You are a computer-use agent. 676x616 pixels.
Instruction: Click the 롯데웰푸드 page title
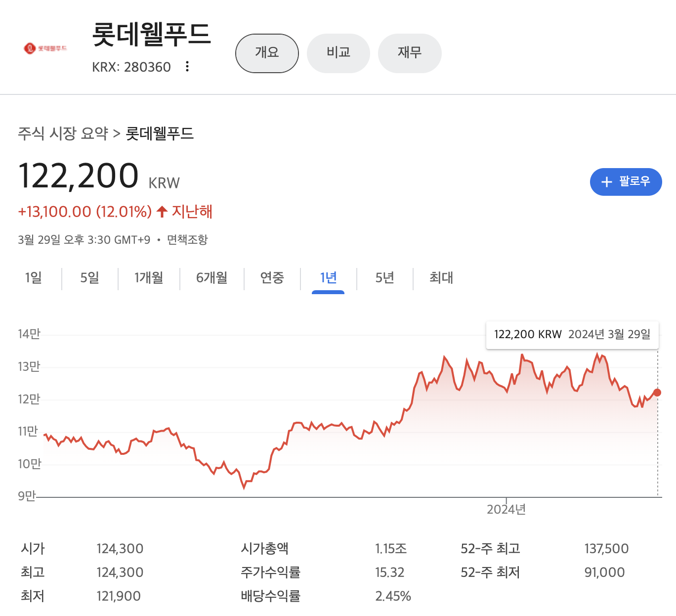click(x=152, y=34)
